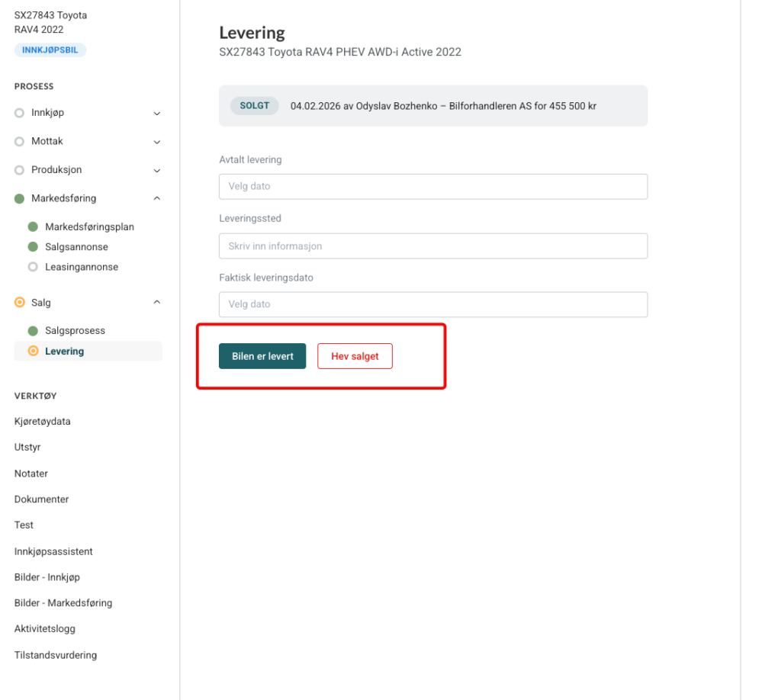Click the green dot beside Salgsannonse
The height and width of the screenshot is (700, 781).
point(33,247)
